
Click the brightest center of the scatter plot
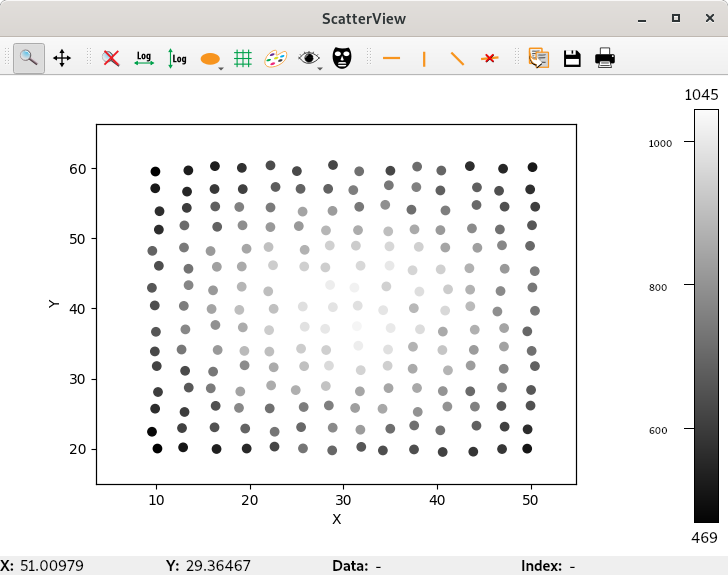[x=330, y=307]
